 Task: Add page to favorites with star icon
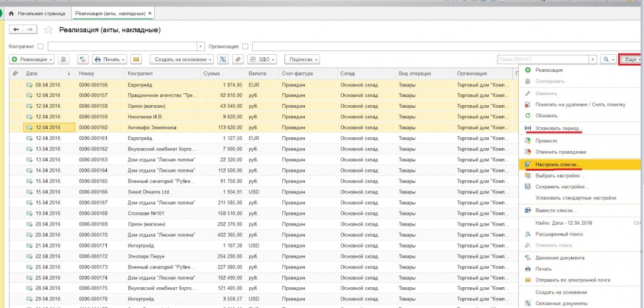tap(48, 30)
